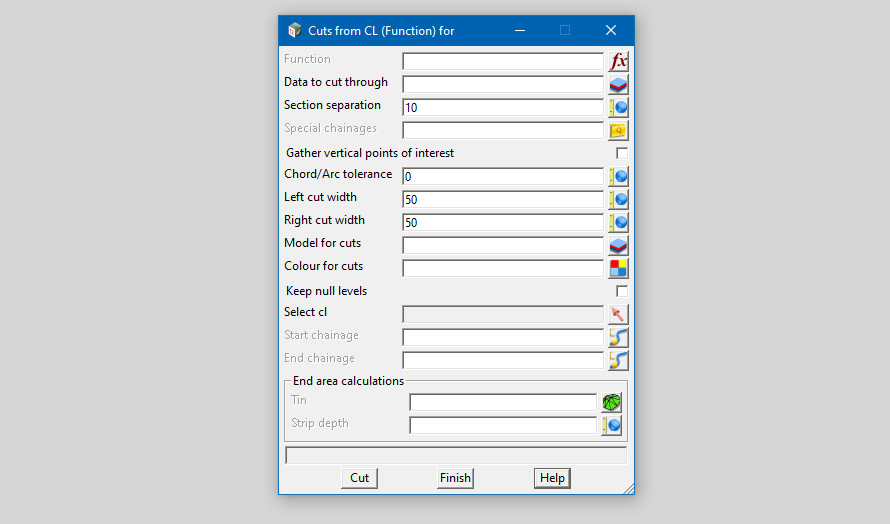890x524 pixels.
Task: Click the Select cl field
Action: point(503,314)
